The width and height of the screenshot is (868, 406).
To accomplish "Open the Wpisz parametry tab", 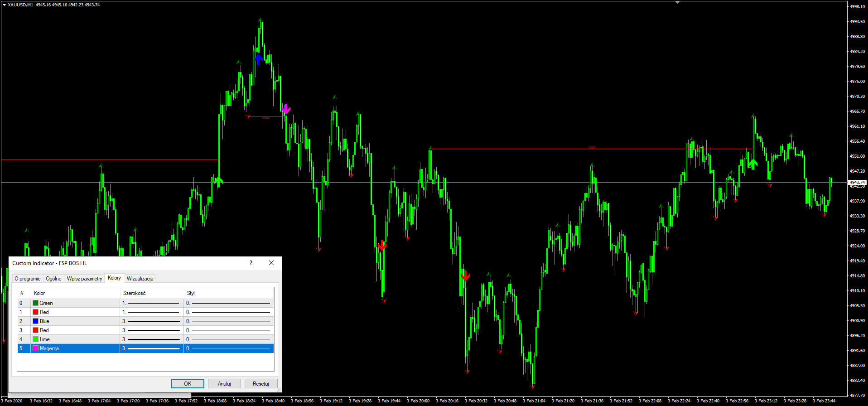I will point(84,279).
